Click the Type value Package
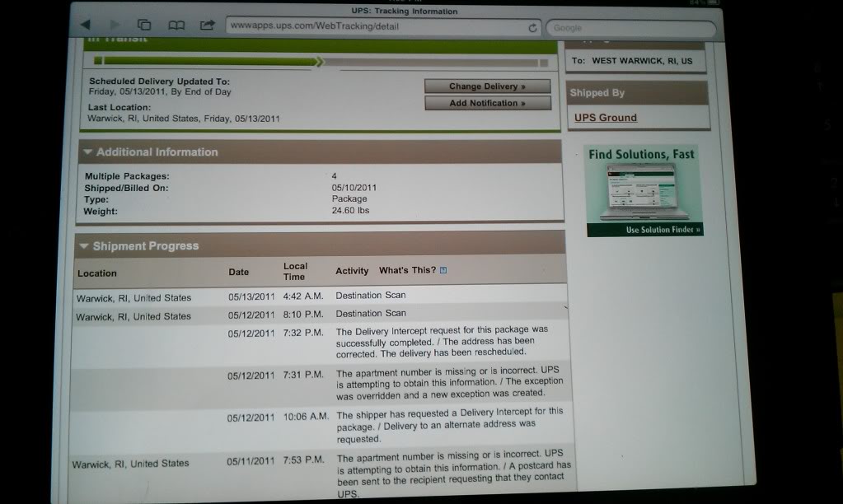843x504 pixels. click(349, 198)
